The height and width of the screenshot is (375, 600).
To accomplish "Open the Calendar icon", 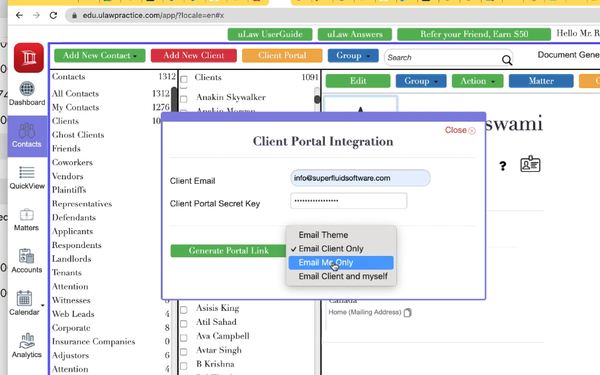I will coord(24,298).
